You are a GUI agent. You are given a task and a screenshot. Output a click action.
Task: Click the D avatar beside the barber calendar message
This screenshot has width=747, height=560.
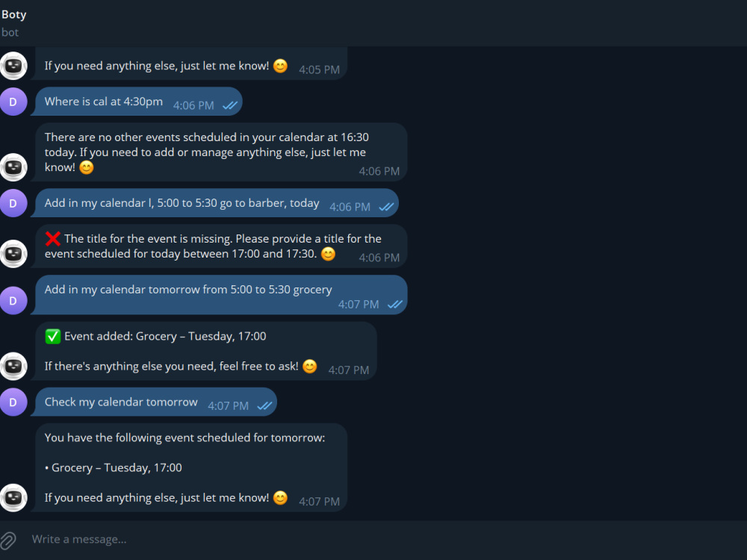13,203
